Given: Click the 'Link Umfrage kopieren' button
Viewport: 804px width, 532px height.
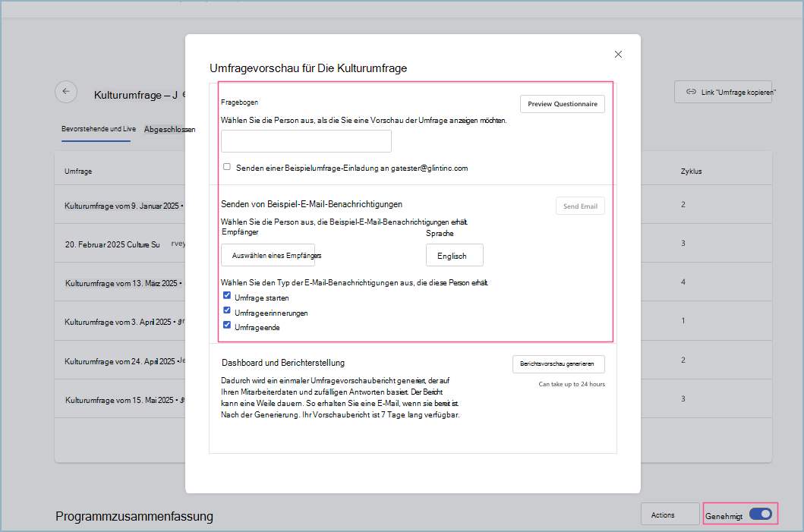Looking at the screenshot, I should click(723, 91).
